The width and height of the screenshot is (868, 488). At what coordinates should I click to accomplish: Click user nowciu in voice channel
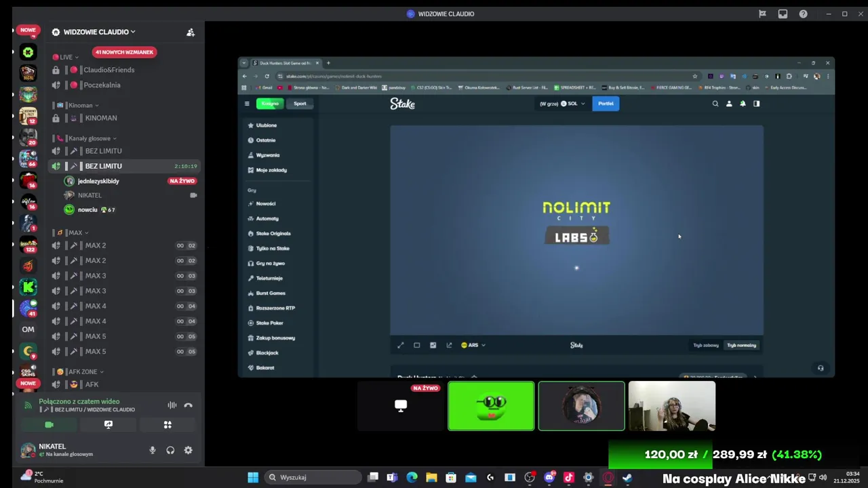point(87,209)
